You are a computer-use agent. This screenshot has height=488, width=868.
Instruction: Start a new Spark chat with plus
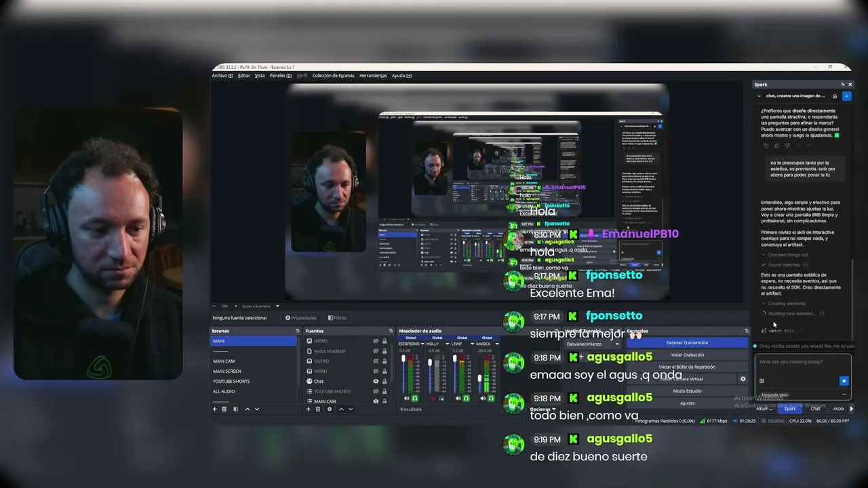(846, 96)
